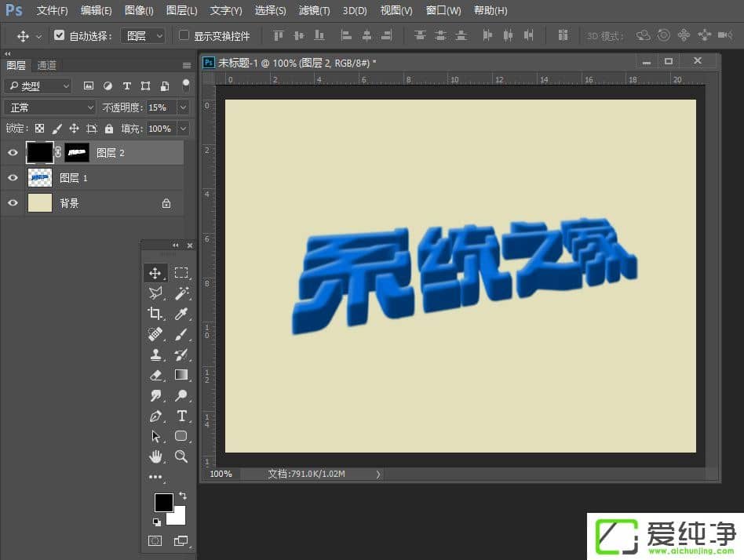744x560 pixels.
Task: Switch to the 通道 tab
Action: (x=47, y=66)
